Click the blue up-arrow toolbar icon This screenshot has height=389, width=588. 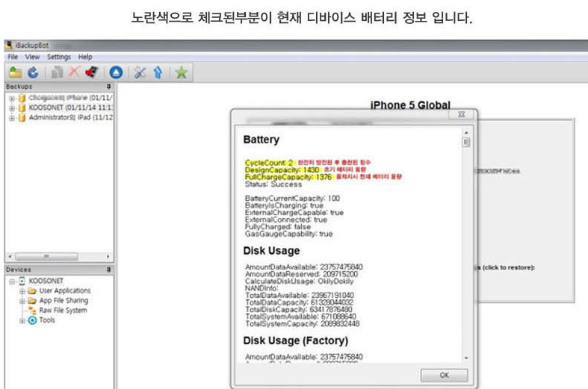coord(158,72)
